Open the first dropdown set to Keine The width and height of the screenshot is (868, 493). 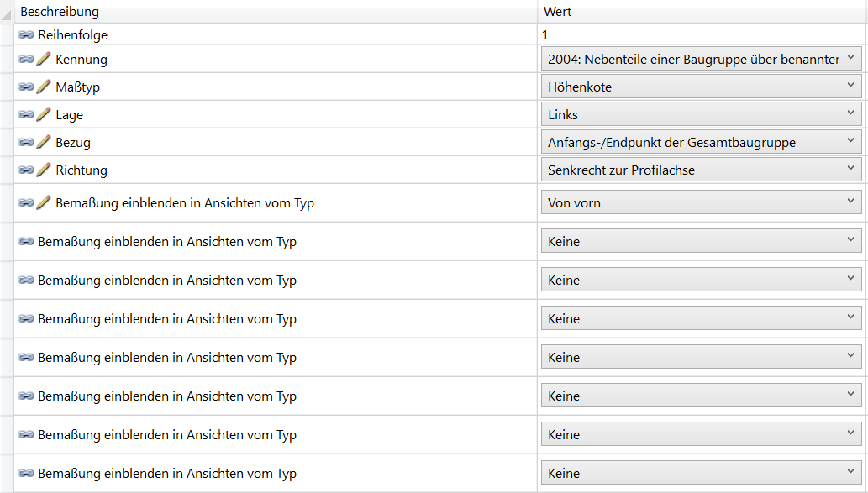[x=701, y=241]
